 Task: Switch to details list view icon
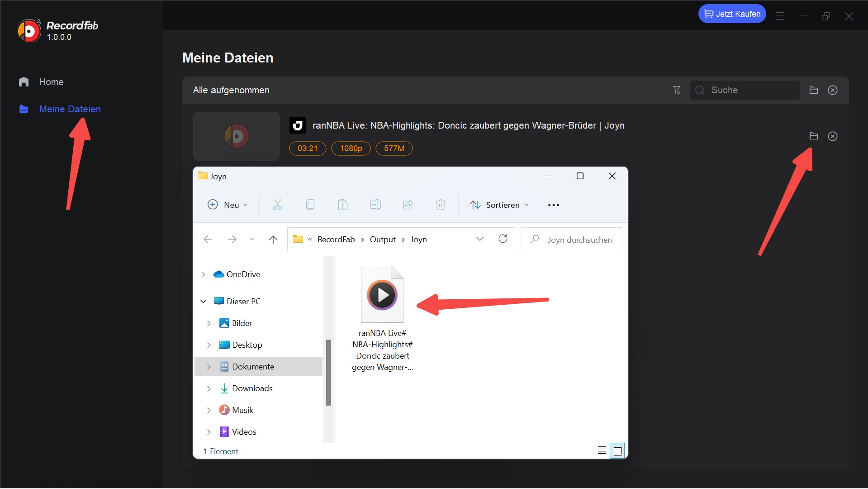(x=602, y=451)
